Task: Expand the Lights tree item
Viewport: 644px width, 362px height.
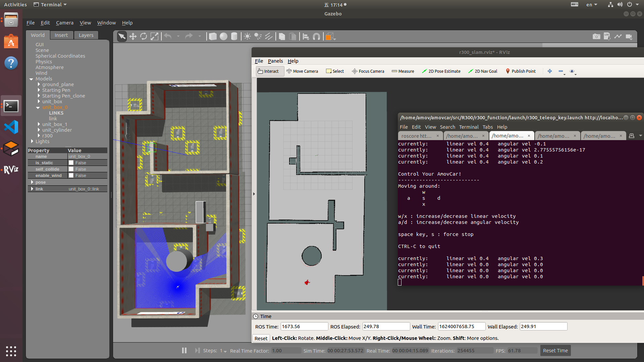Action: coord(32,141)
